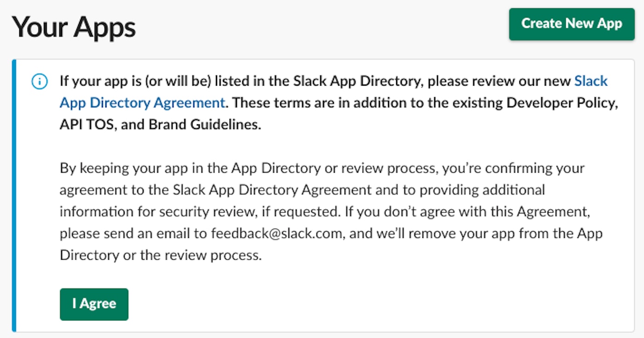Click the feedback@slack.com email address
This screenshot has width=644, height=338.
point(276,233)
